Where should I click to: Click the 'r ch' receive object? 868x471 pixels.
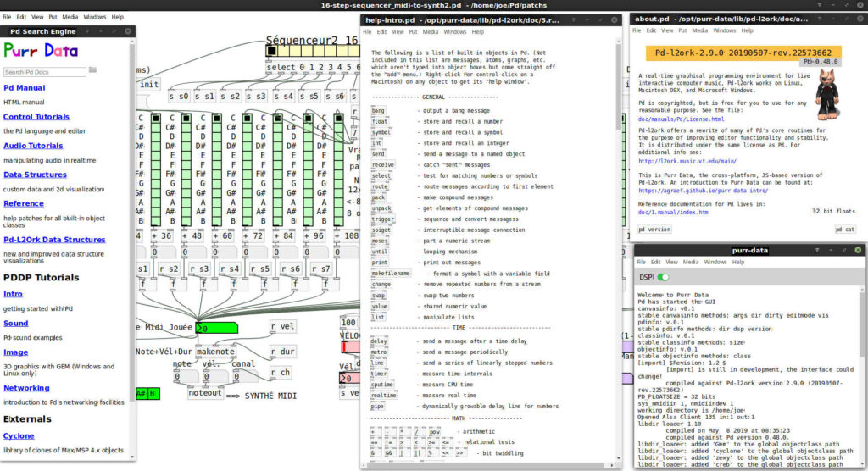point(281,373)
